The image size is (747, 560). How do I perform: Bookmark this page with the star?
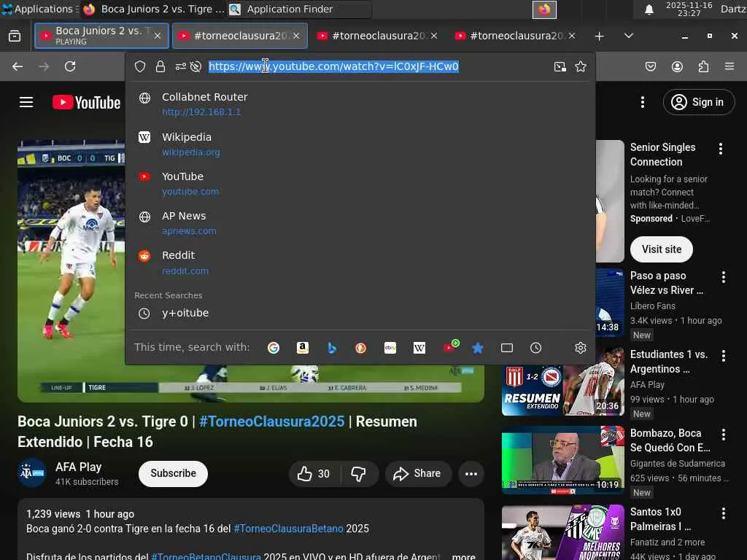tap(581, 66)
